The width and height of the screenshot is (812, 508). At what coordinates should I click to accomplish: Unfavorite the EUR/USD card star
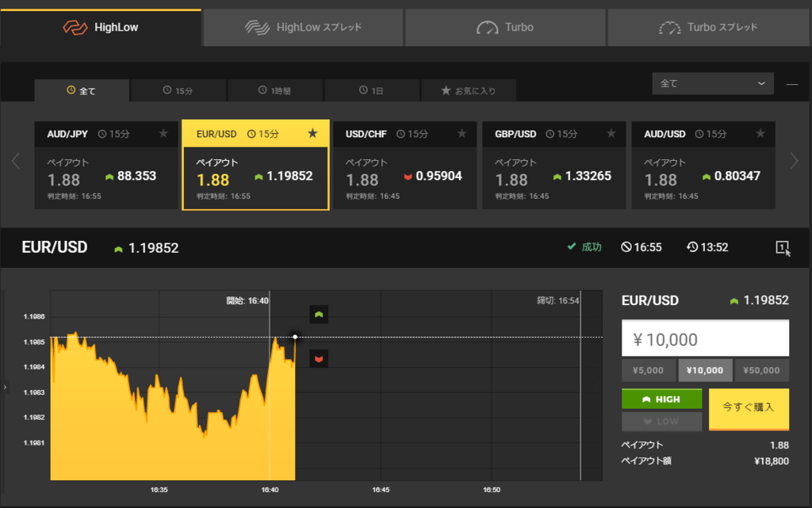pyautogui.click(x=312, y=133)
